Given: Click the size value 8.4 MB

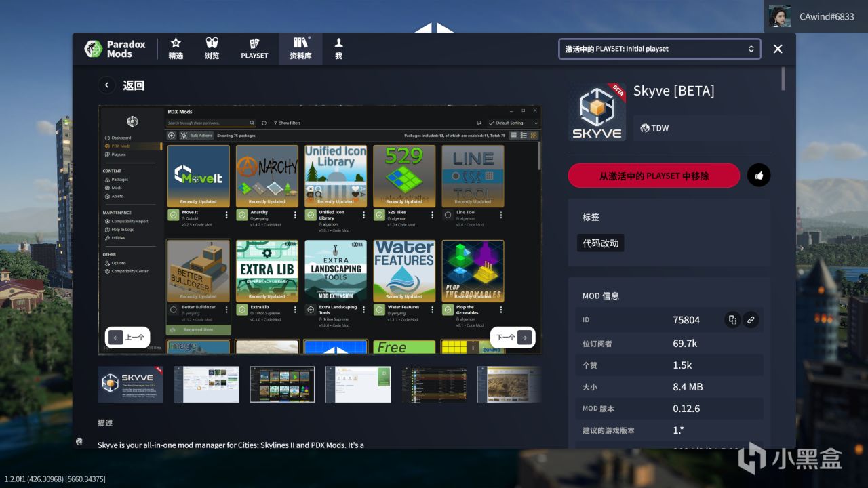Looking at the screenshot, I should pos(688,386).
